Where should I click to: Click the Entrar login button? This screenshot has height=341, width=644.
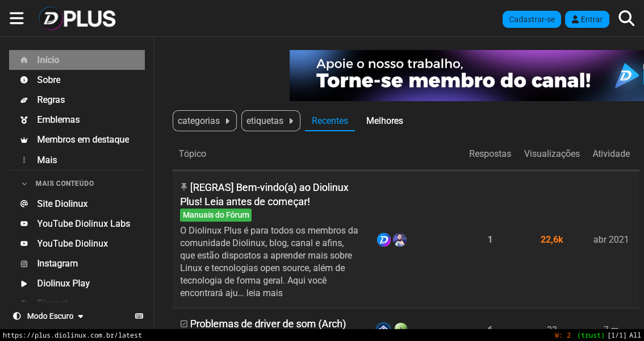[x=587, y=19]
